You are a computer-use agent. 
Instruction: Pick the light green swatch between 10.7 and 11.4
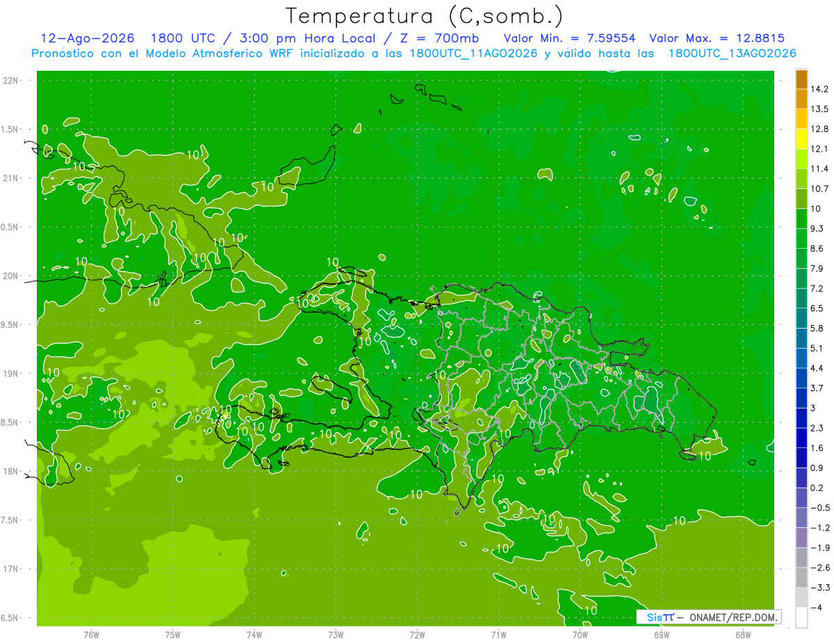click(x=801, y=179)
